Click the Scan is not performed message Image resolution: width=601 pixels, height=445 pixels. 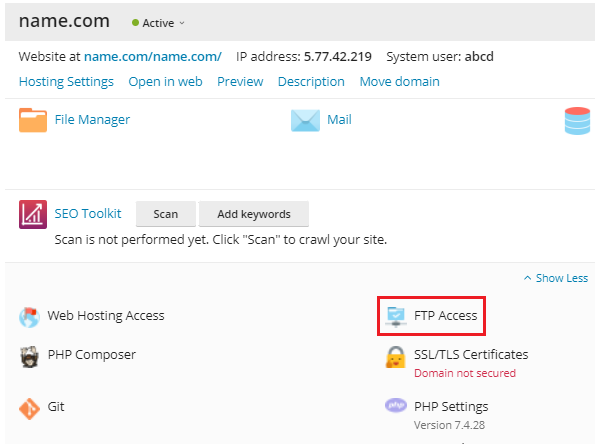tap(221, 240)
